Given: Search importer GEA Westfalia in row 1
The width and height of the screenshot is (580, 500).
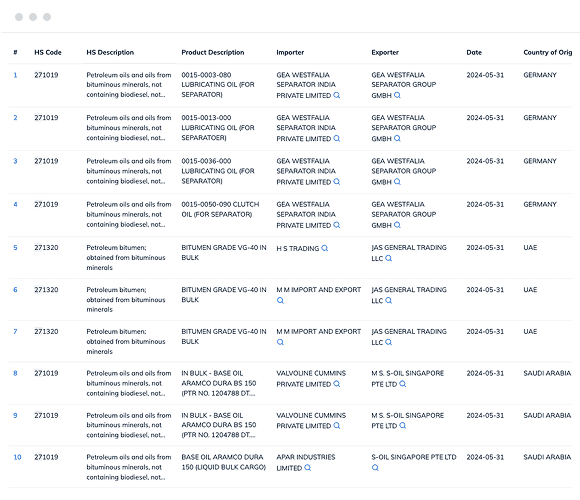Looking at the screenshot, I should (337, 95).
